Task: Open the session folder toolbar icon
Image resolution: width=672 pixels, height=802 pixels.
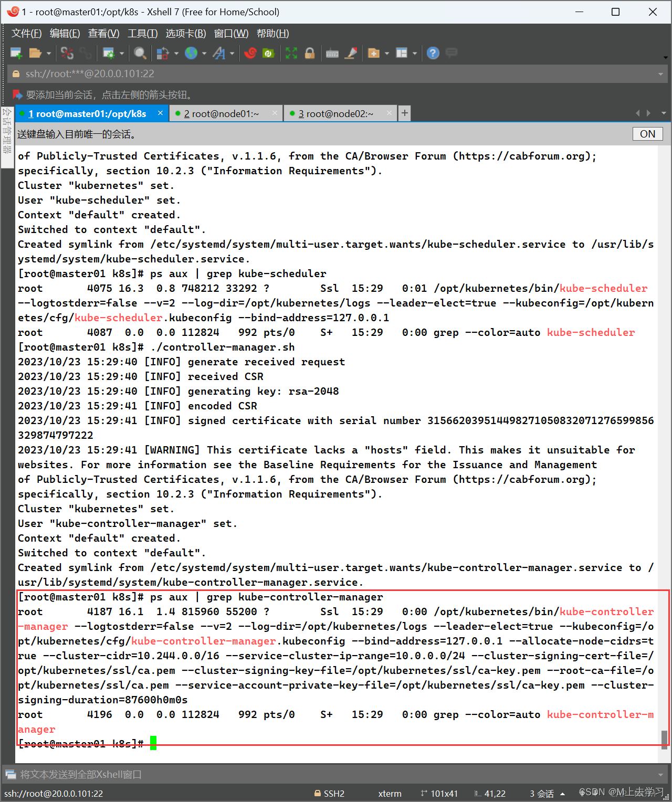Action: tap(35, 53)
